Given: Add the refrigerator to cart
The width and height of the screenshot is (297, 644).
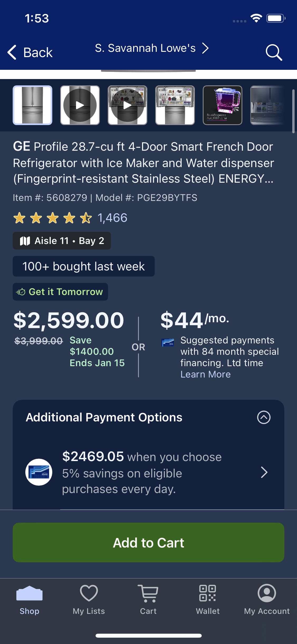Looking at the screenshot, I should [x=148, y=542].
